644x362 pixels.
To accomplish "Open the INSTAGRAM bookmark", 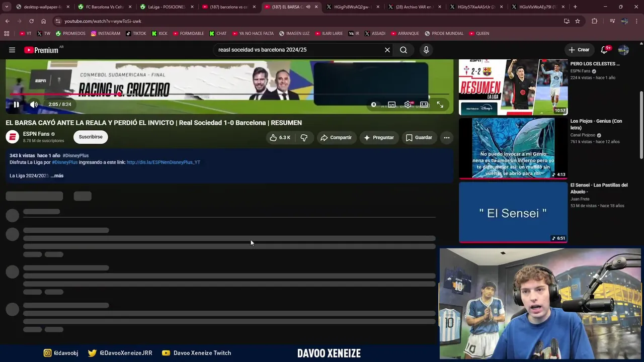I will [106, 34].
